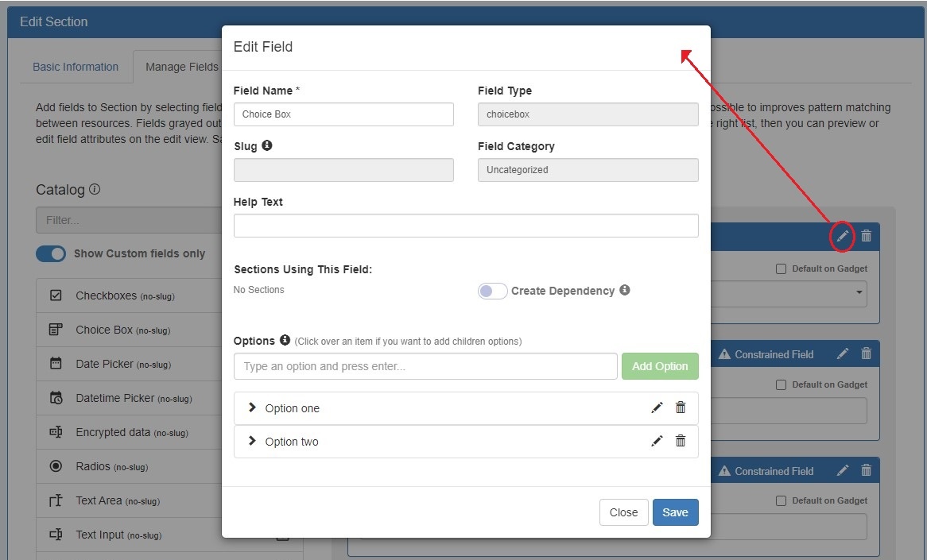Expand the Option two chevron

pyautogui.click(x=252, y=441)
